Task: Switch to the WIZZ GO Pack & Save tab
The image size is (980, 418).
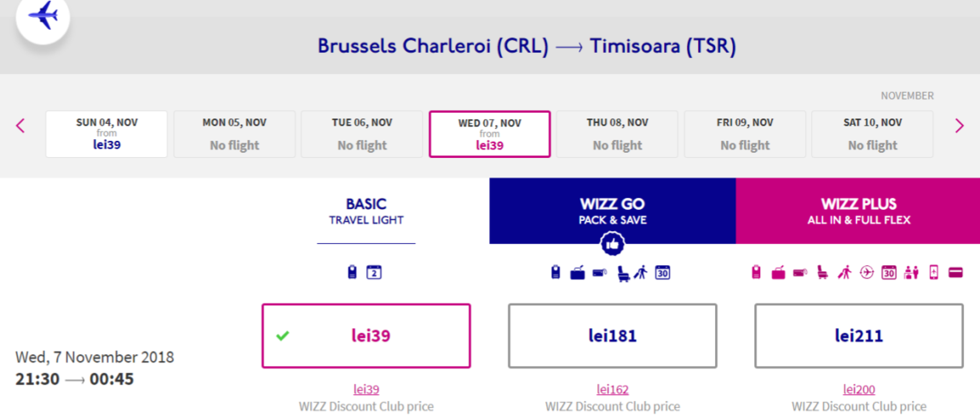Action: tap(612, 211)
